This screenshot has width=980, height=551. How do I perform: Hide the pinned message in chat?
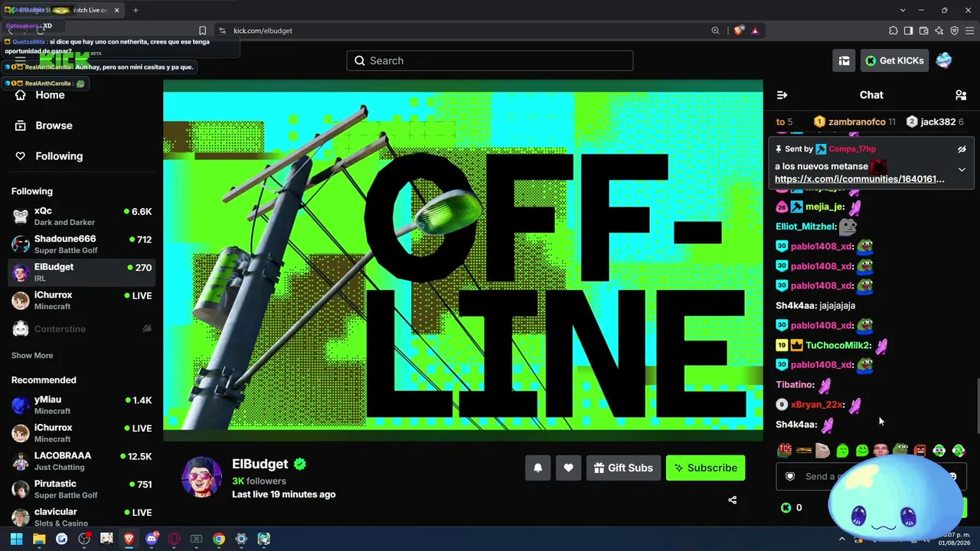coord(962,149)
